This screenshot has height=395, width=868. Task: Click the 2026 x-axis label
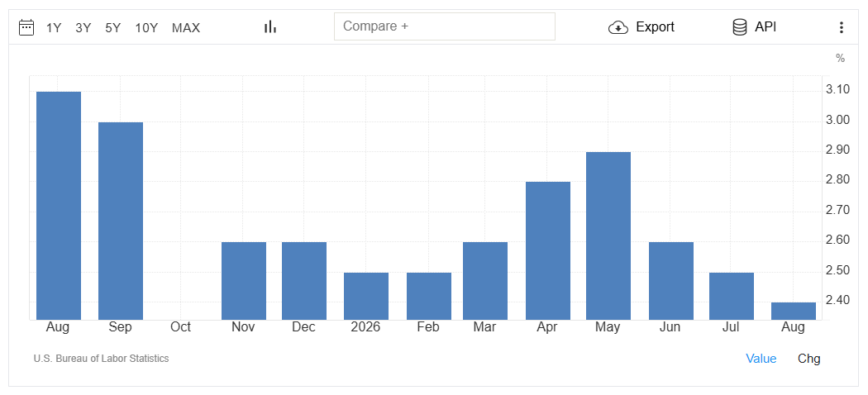pyautogui.click(x=365, y=327)
